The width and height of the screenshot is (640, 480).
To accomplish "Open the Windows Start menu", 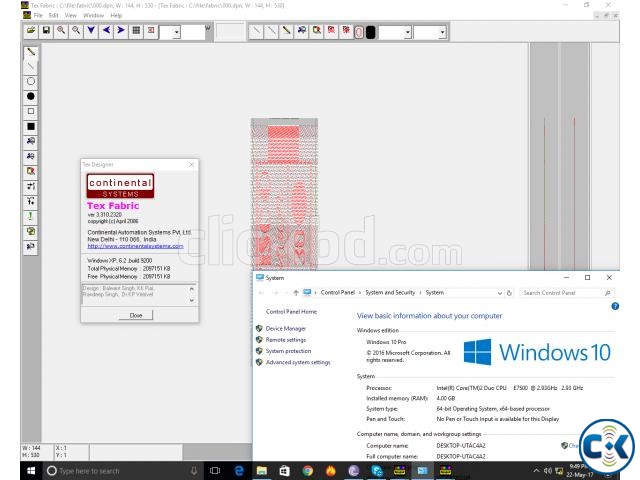I will [31, 471].
